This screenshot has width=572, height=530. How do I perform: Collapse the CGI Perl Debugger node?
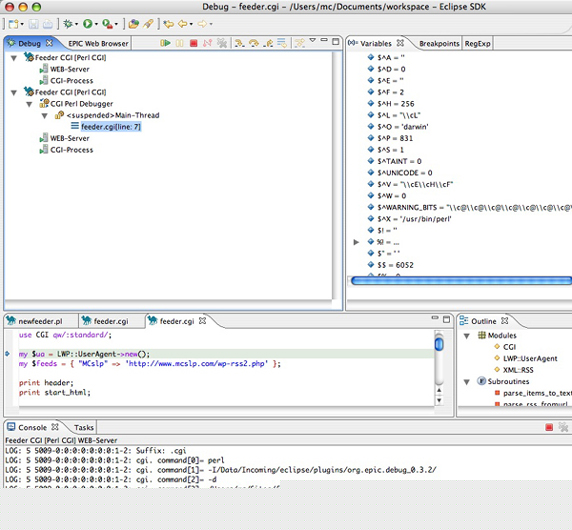(29, 104)
